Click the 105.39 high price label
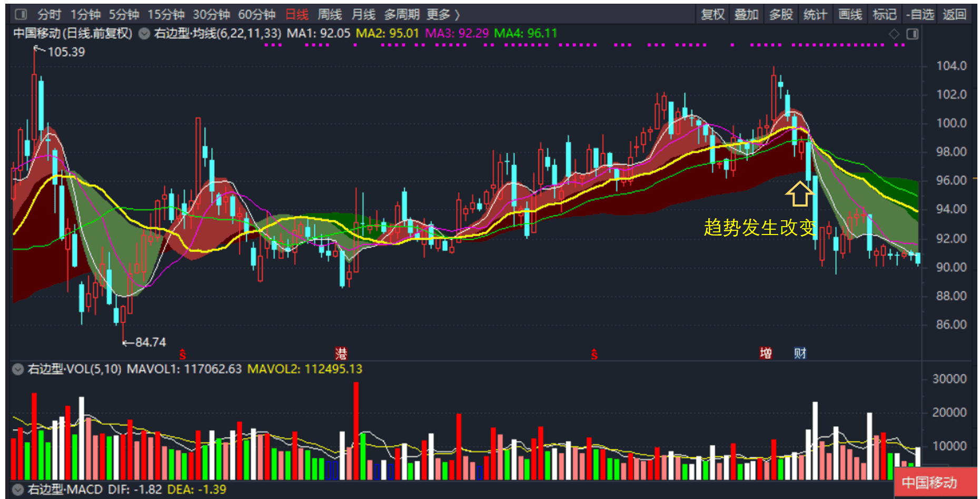Viewport: 980px width, 499px height. coord(66,52)
